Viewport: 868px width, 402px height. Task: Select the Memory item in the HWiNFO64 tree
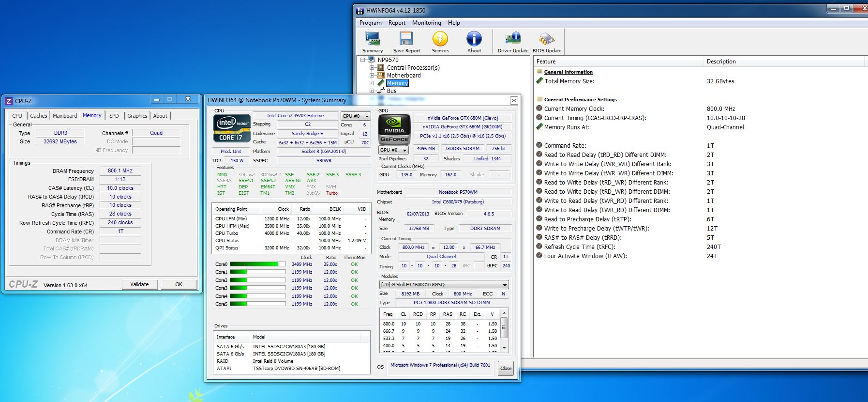coord(397,83)
